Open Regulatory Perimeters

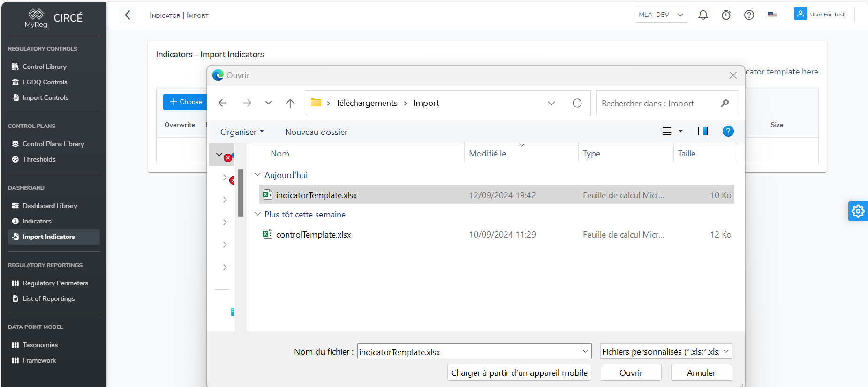[x=55, y=283]
